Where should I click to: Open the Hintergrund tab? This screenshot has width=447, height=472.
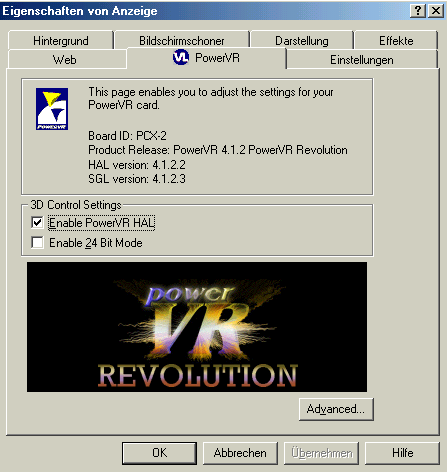61,40
